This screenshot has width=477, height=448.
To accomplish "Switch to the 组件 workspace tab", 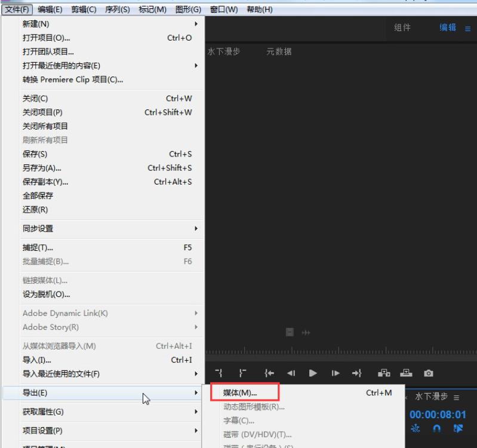I will (402, 27).
